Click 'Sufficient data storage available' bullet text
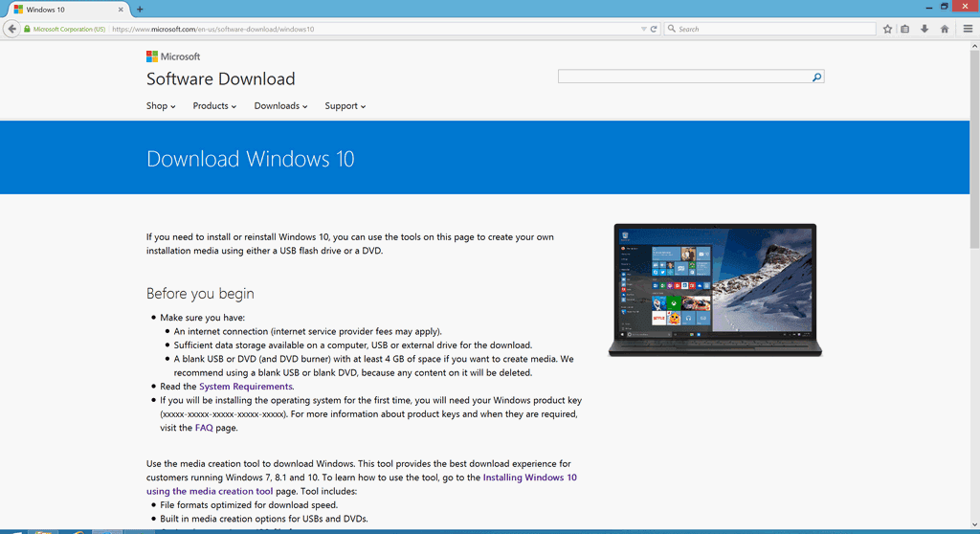This screenshot has width=980, height=534. pyautogui.click(x=353, y=345)
